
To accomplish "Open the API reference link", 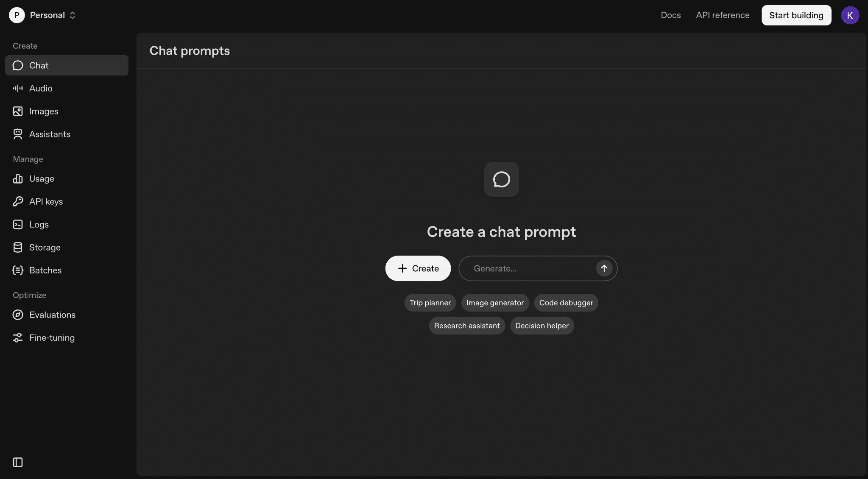I will (723, 15).
